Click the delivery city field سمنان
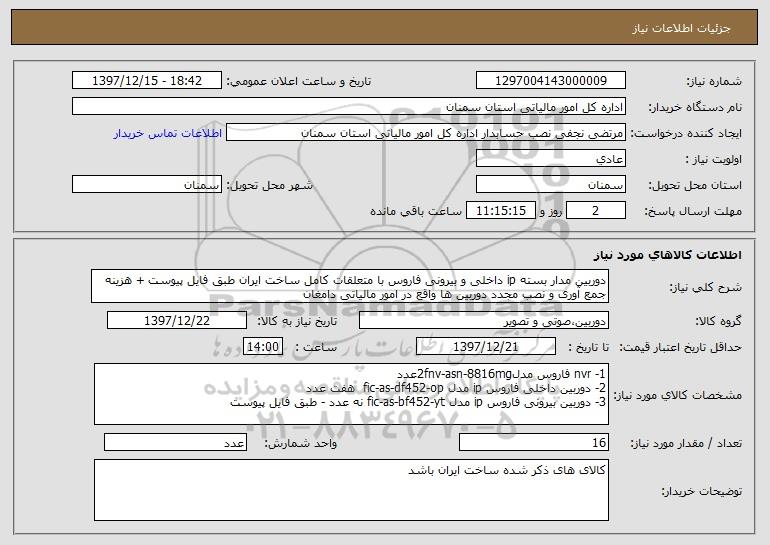The height and width of the screenshot is (545, 770). [x=147, y=184]
